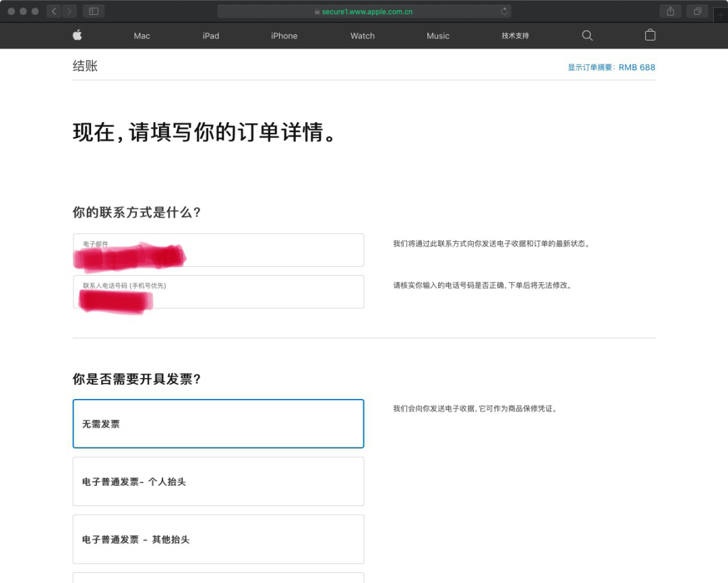The image size is (728, 583).
Task: Open the iPad menu item
Action: [211, 36]
